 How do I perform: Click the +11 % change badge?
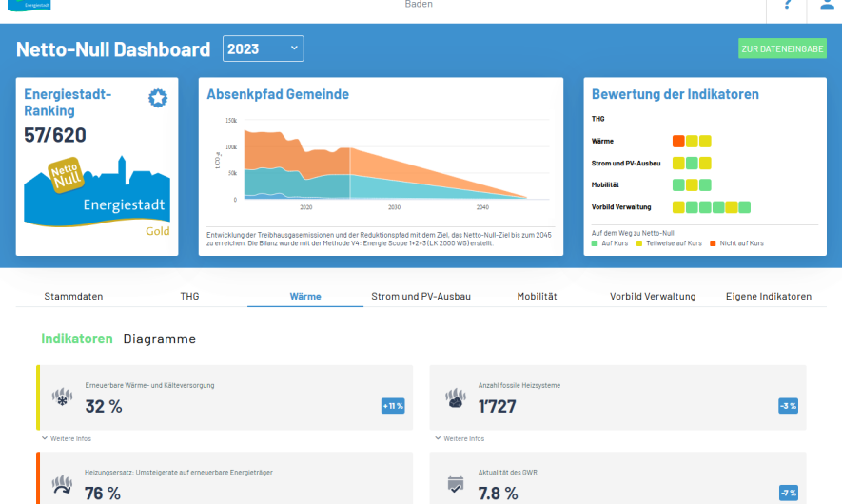point(393,406)
